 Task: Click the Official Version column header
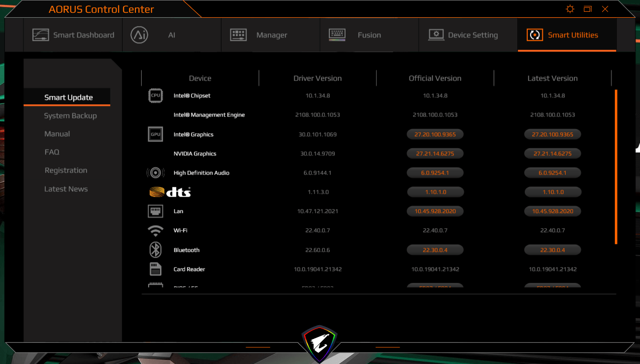tap(435, 78)
